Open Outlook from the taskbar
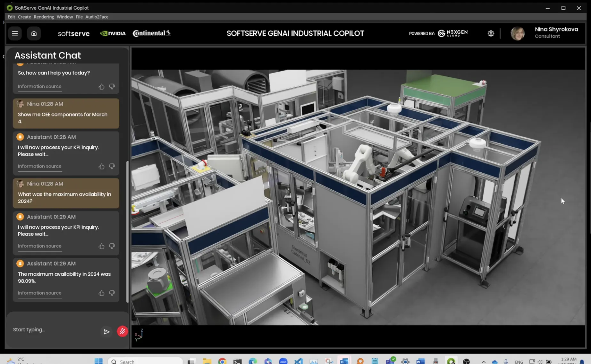Viewport: 591px width, 364px height. tap(344, 361)
